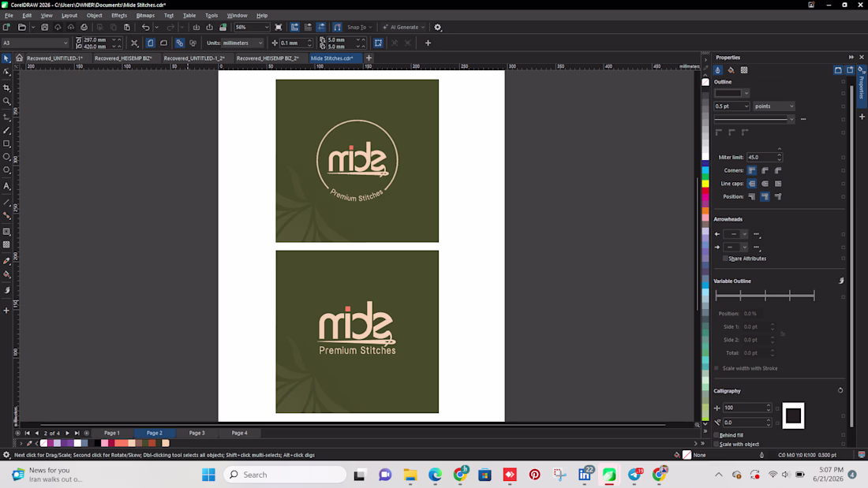Tick the Scale width with Stroke checkbox
868x488 pixels.
716,368
